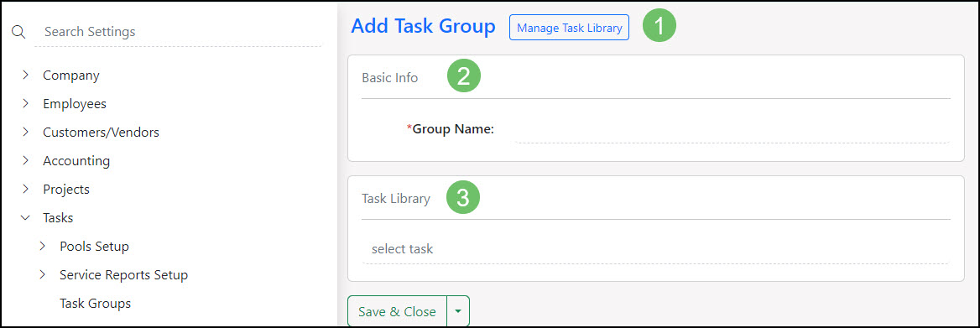The width and height of the screenshot is (980, 328).
Task: Select Accounting in settings tree
Action: tap(76, 160)
